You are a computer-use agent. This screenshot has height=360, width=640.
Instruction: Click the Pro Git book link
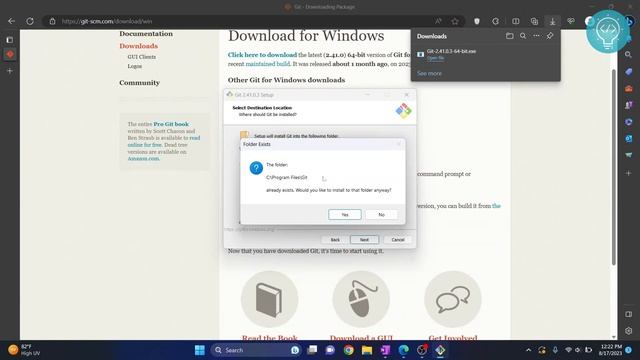coord(171,124)
